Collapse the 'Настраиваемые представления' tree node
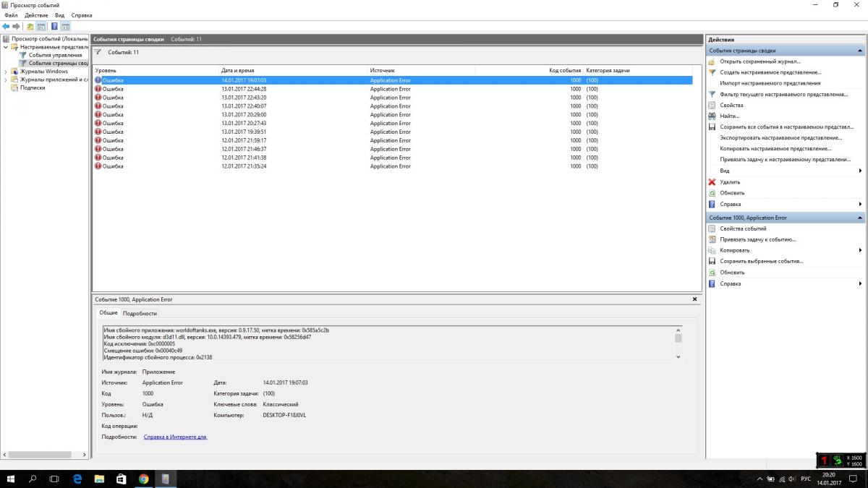868x488 pixels. tap(6, 47)
